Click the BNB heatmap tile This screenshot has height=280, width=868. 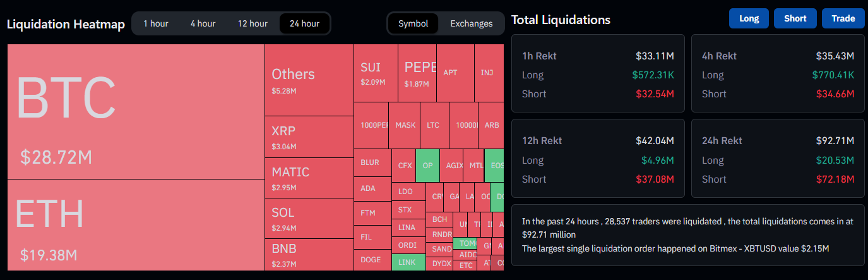click(309, 254)
